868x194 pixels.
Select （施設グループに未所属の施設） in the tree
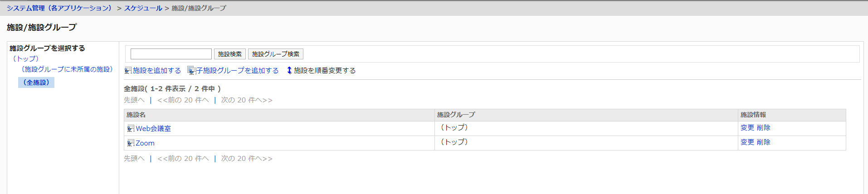(67, 69)
